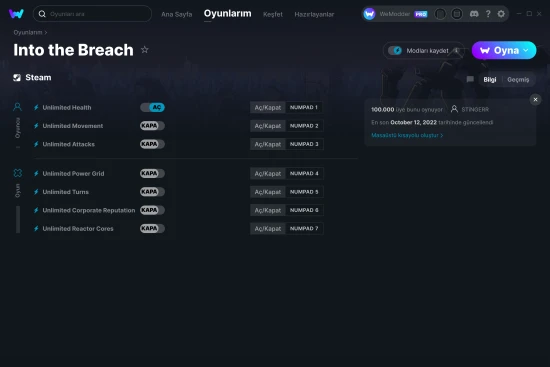This screenshot has height=367, width=550.
Task: Click the NUMPAD 4 hotkey button
Action: point(304,173)
